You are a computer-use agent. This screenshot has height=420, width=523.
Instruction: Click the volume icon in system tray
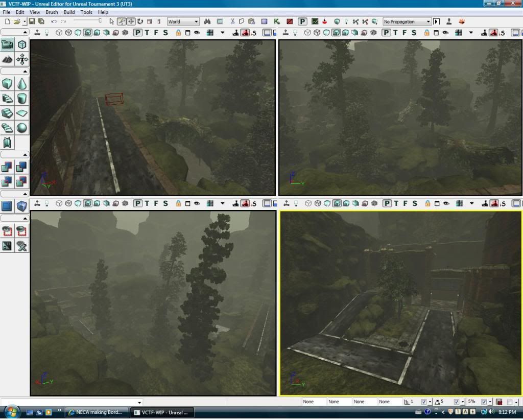[492, 413]
